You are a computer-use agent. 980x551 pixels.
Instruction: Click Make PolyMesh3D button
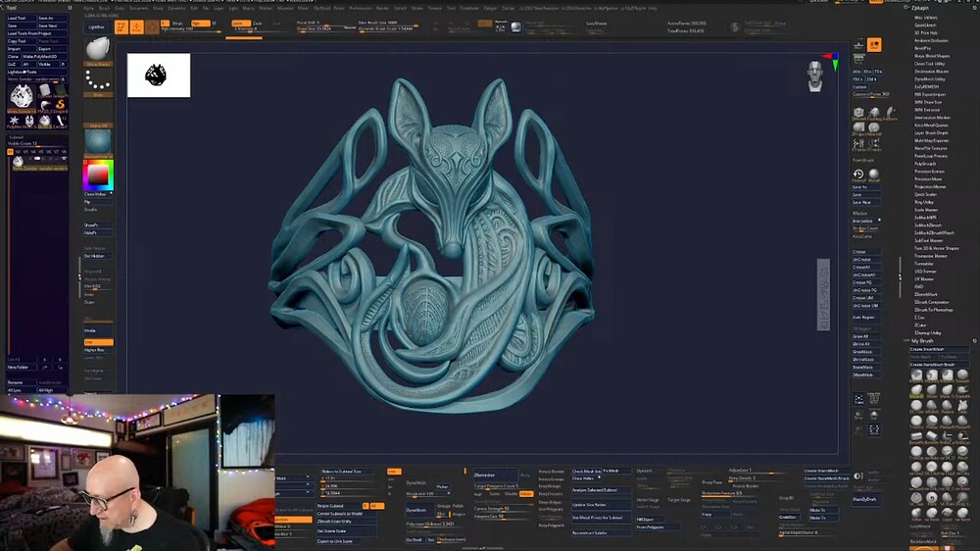[x=44, y=56]
